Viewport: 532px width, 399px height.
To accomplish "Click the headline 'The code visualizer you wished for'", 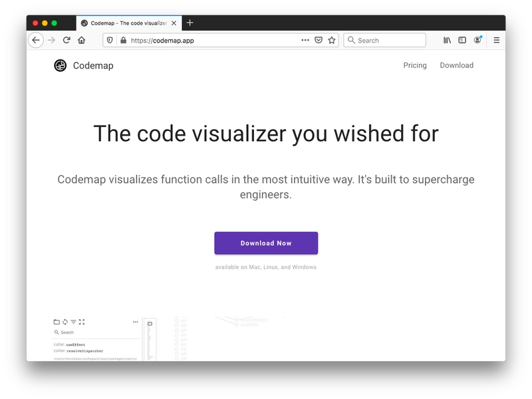I will coord(266,134).
